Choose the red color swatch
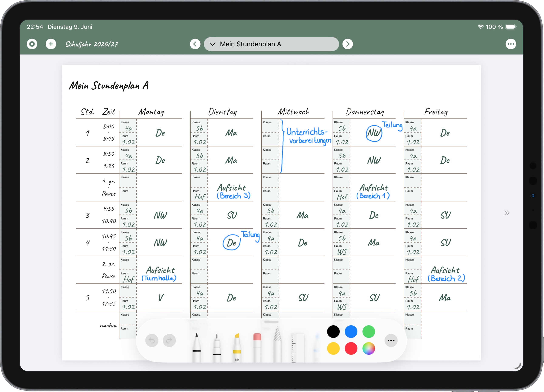The height and width of the screenshot is (392, 544). point(351,349)
